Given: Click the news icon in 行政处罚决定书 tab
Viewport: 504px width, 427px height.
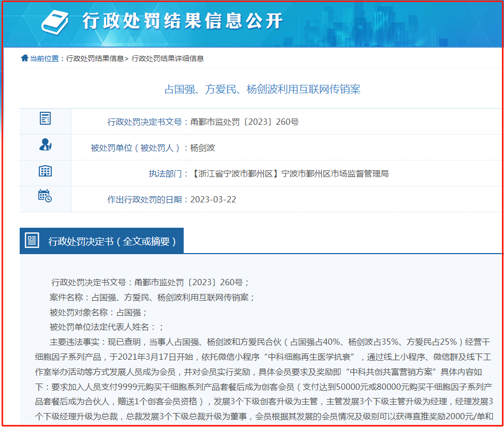Looking at the screenshot, I should coord(32,241).
